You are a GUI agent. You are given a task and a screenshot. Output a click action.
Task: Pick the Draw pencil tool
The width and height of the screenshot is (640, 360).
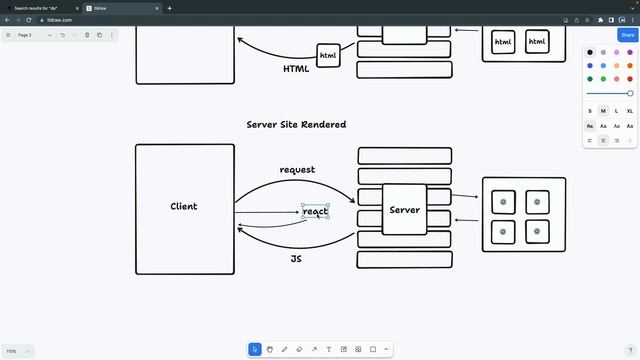(x=284, y=349)
